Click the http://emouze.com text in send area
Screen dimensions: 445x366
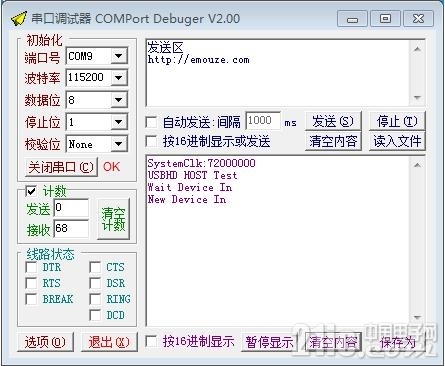pyautogui.click(x=198, y=60)
